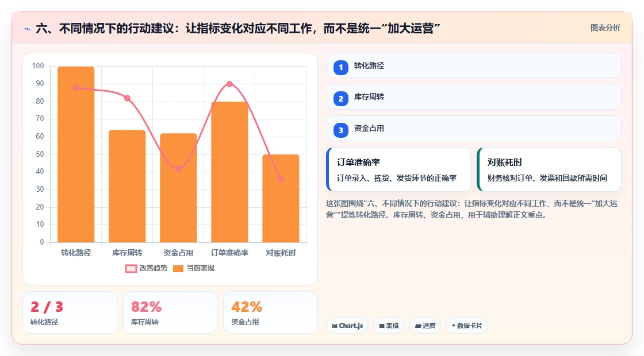Click the square icon in 表格 tag
The height and width of the screenshot is (356, 644).
click(382, 326)
